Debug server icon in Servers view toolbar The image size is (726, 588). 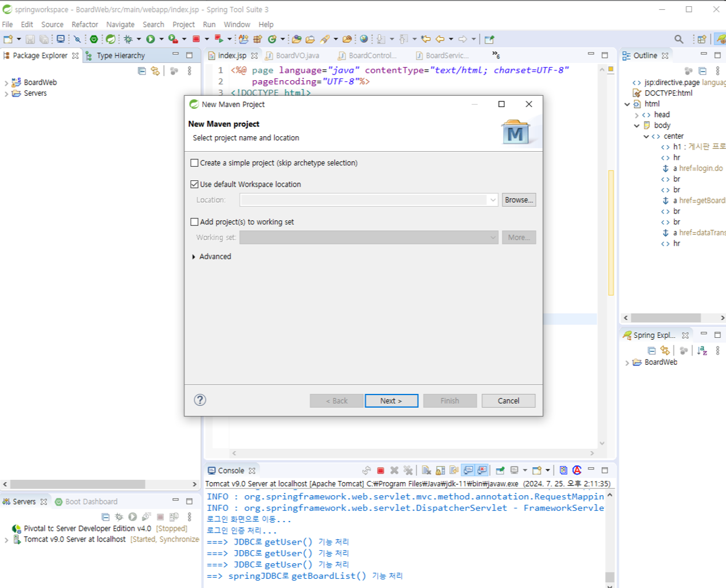(x=119, y=517)
